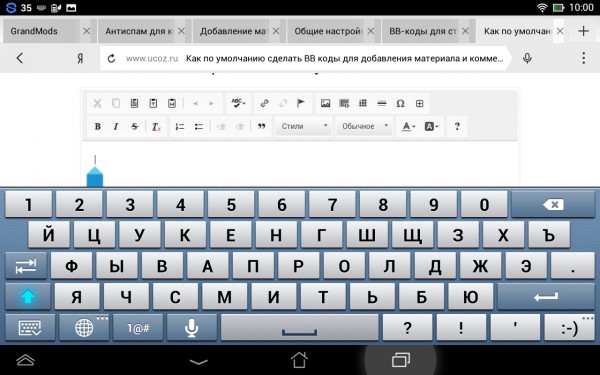Open a new browser tab with plus

(x=583, y=31)
